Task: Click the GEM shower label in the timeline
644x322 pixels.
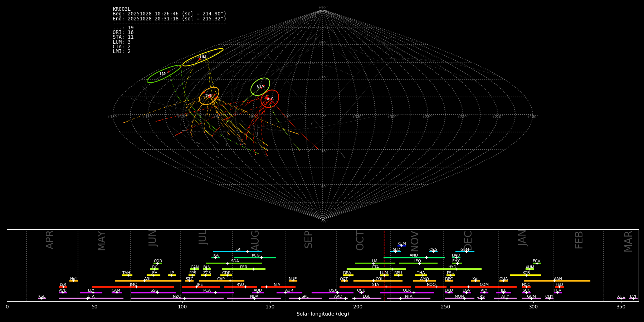Action: (x=465, y=250)
